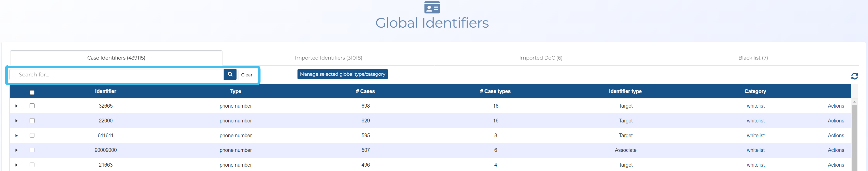Click the '# Cases' column header
The height and width of the screenshot is (171, 868).
click(365, 92)
